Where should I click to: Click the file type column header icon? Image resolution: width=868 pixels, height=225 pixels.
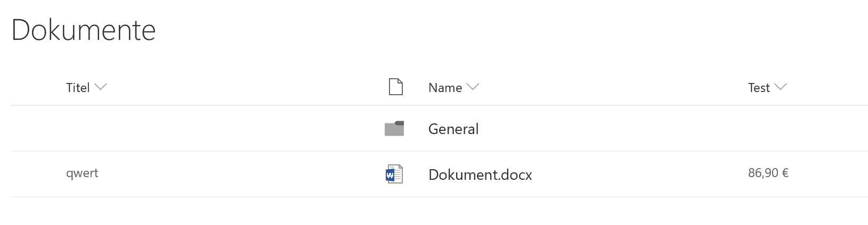(395, 87)
